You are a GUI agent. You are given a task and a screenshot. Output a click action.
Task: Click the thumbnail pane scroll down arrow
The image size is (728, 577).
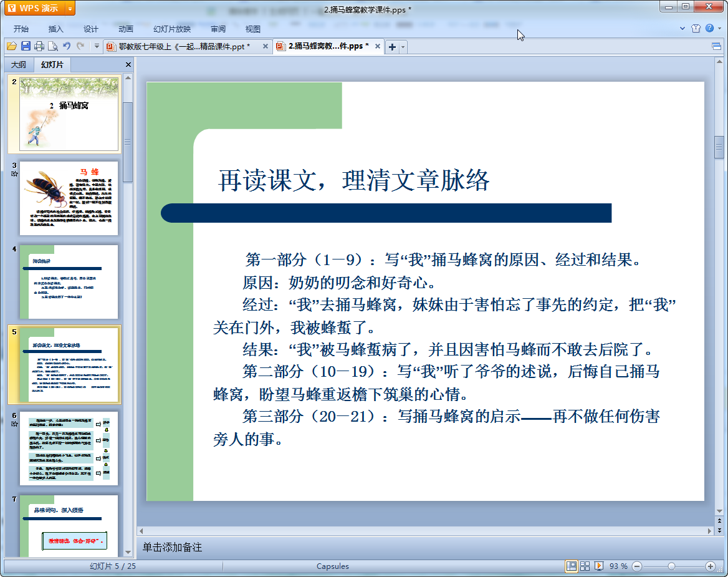coord(128,553)
